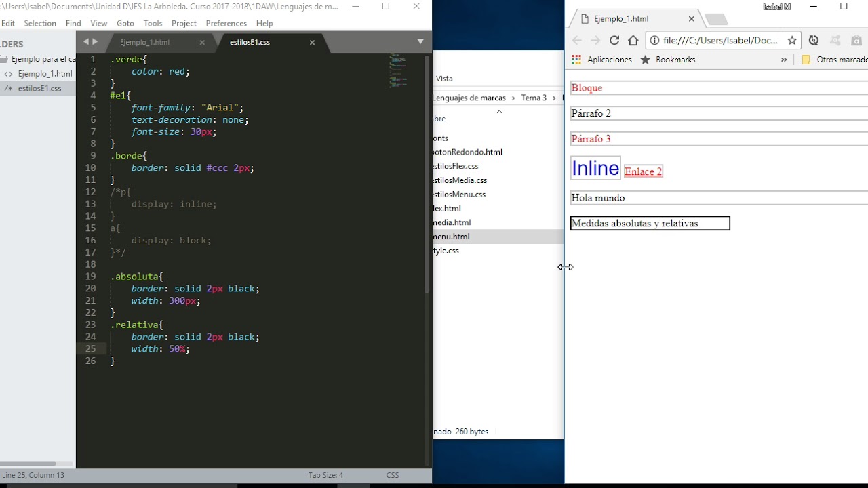Bookmark this page with the star icon
Screen dimensions: 868x488
tap(792, 40)
